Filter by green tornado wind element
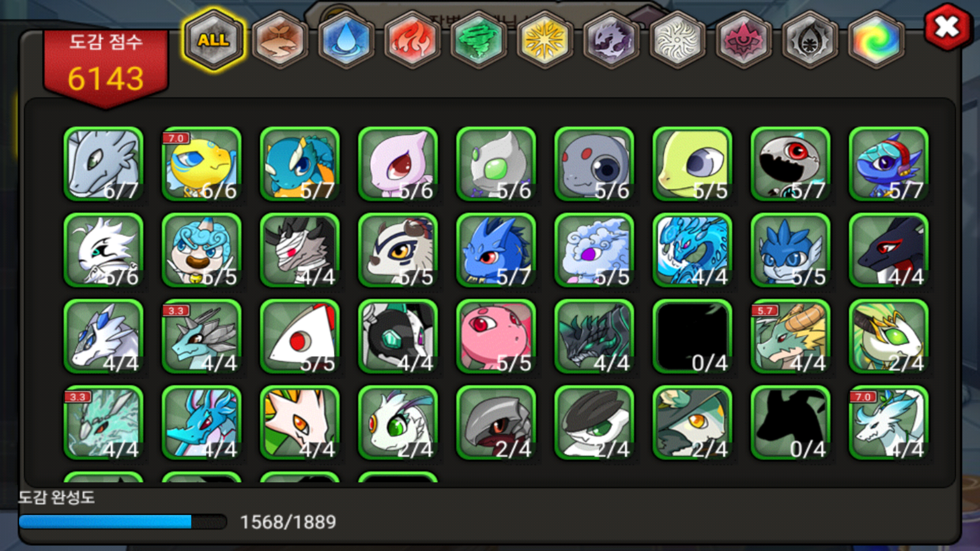980x551 pixels. (479, 40)
